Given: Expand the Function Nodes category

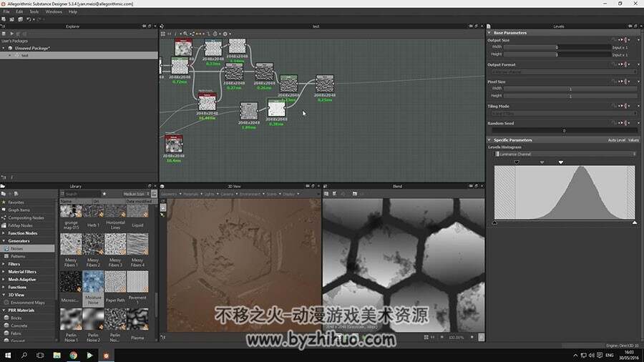Looking at the screenshot, I should click(x=4, y=233).
